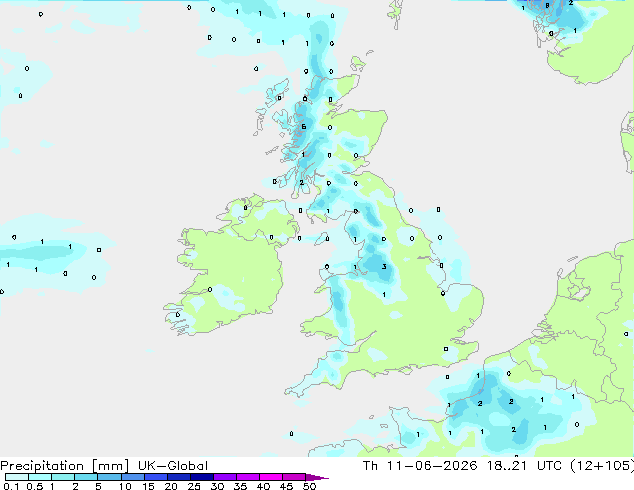Pick the 10–15 mm legend color swatch
The height and width of the screenshot is (490, 634).
(133, 477)
